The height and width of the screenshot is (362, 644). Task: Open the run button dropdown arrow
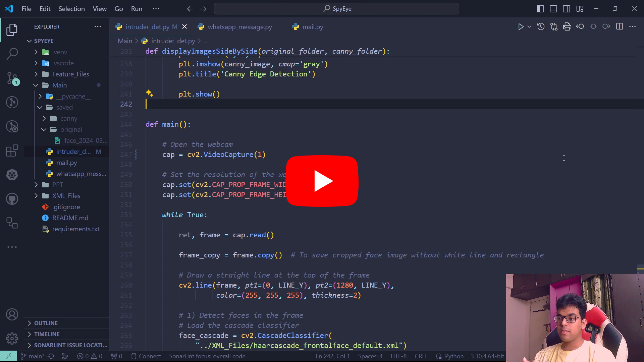point(529,27)
